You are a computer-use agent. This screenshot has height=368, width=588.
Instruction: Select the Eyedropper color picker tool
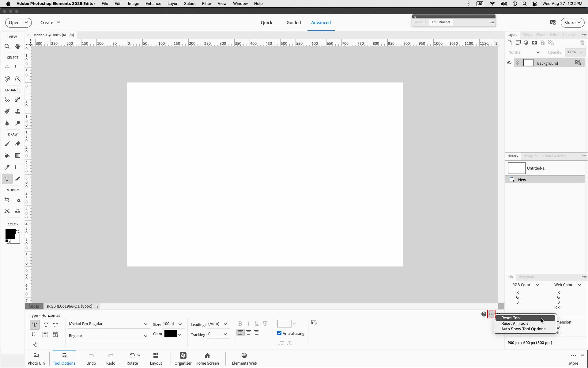(x=7, y=167)
